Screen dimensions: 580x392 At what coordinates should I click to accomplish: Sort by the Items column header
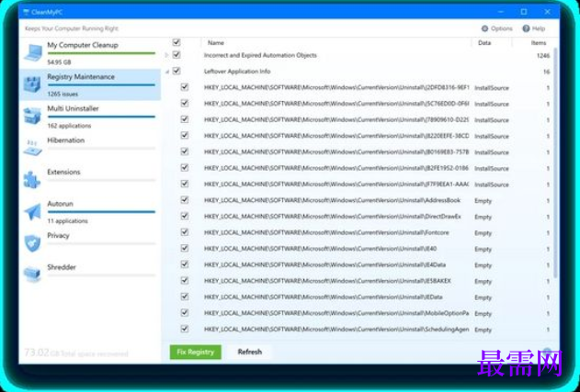click(539, 43)
